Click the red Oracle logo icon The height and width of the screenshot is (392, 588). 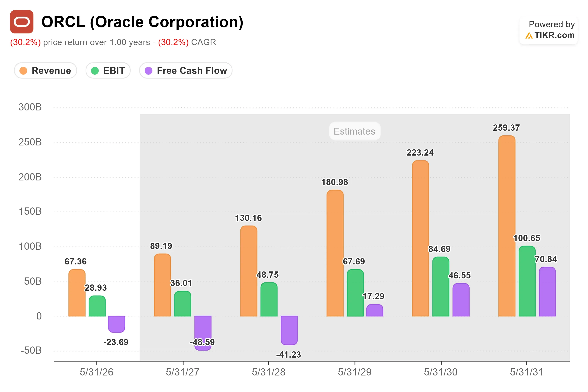click(x=22, y=22)
